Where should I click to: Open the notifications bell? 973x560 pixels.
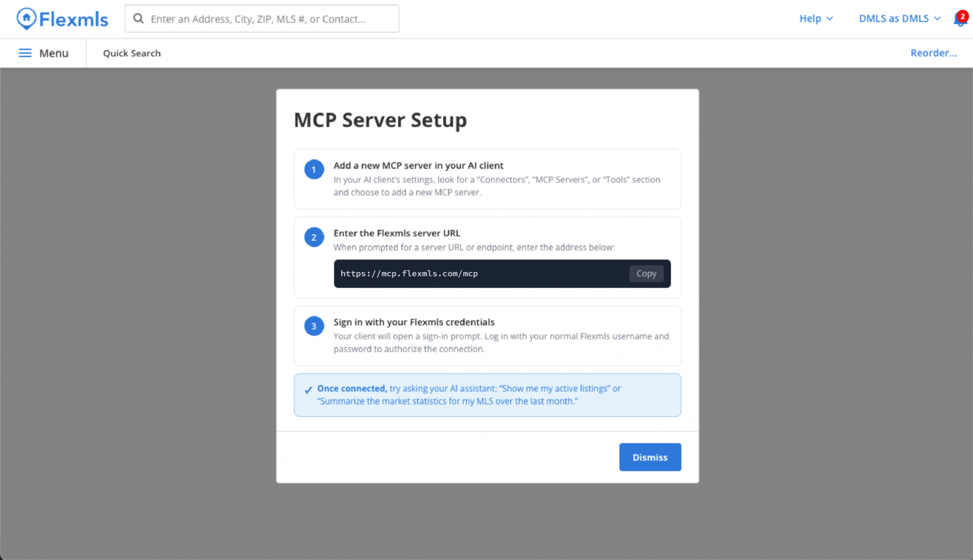point(960,19)
